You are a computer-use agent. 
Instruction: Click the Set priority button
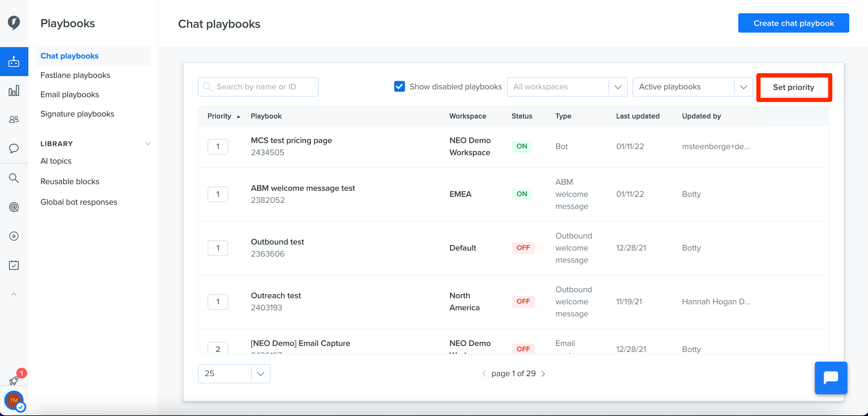pos(793,87)
